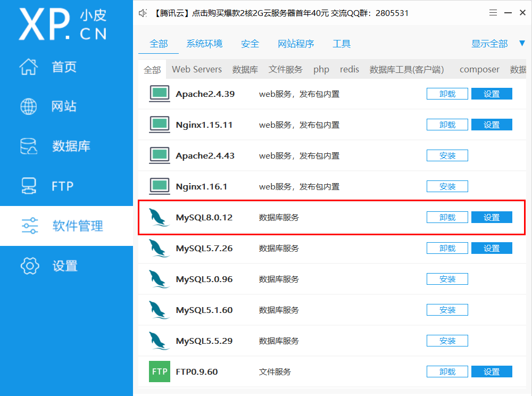Open 设置 for MySQL8.0.12

coord(492,217)
